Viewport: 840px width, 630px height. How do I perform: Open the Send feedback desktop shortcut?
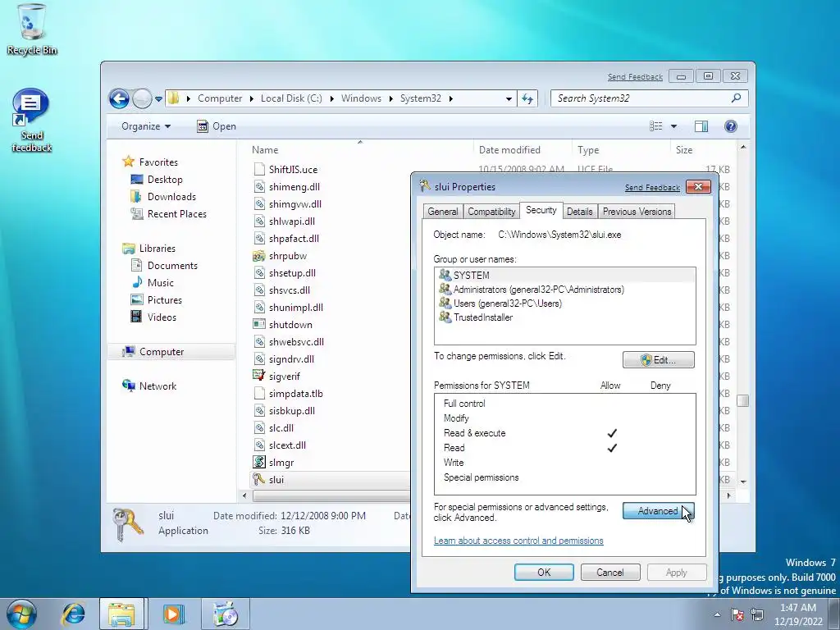[31, 121]
